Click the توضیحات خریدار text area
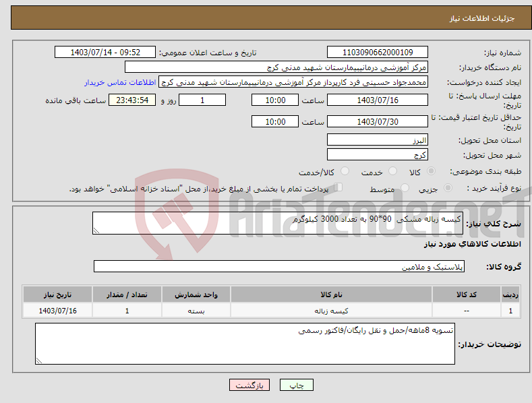Image resolution: width=532 pixels, height=403 pixels. coord(245,344)
